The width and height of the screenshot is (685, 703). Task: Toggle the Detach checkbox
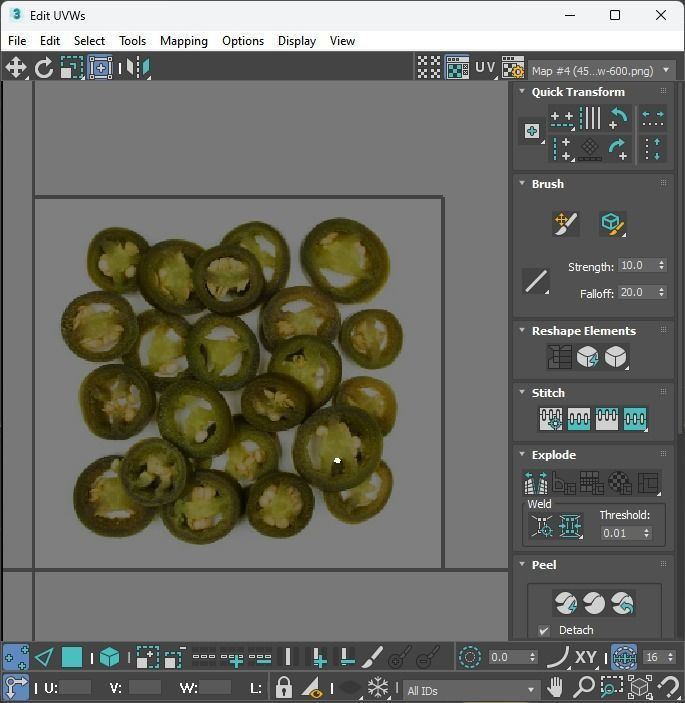pyautogui.click(x=544, y=630)
